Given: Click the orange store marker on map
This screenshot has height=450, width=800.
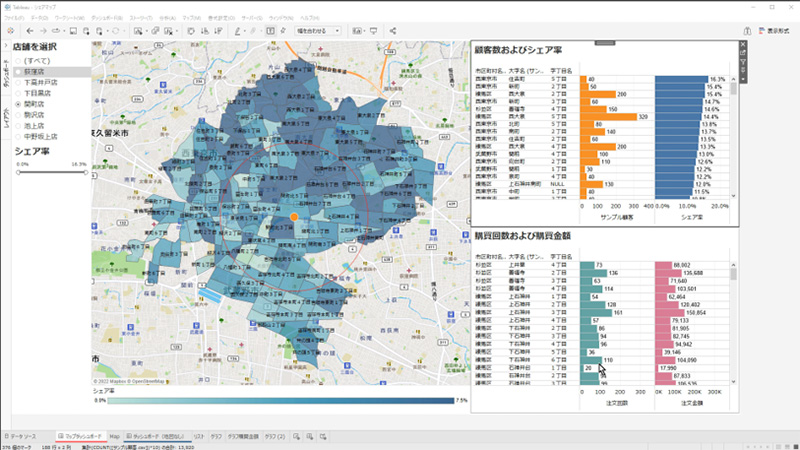Looking at the screenshot, I should tap(294, 217).
